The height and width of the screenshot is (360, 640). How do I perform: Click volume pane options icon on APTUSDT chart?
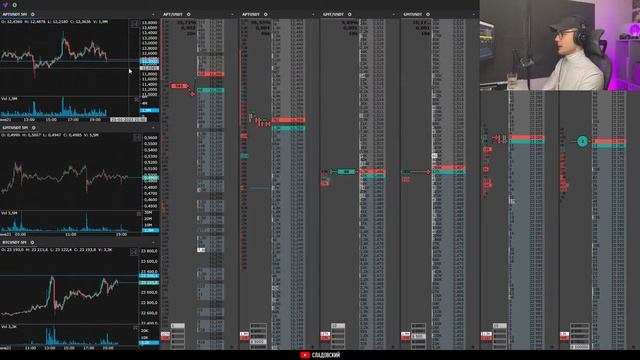pos(137,99)
